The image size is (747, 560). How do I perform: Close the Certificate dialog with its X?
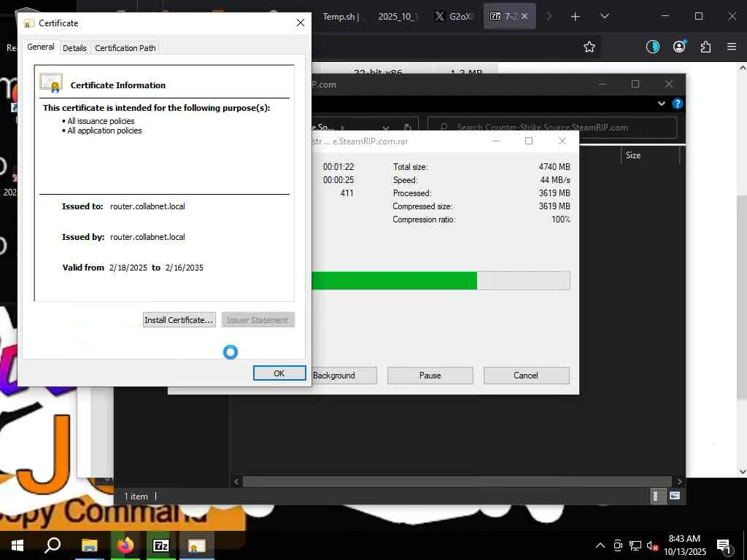pos(300,23)
